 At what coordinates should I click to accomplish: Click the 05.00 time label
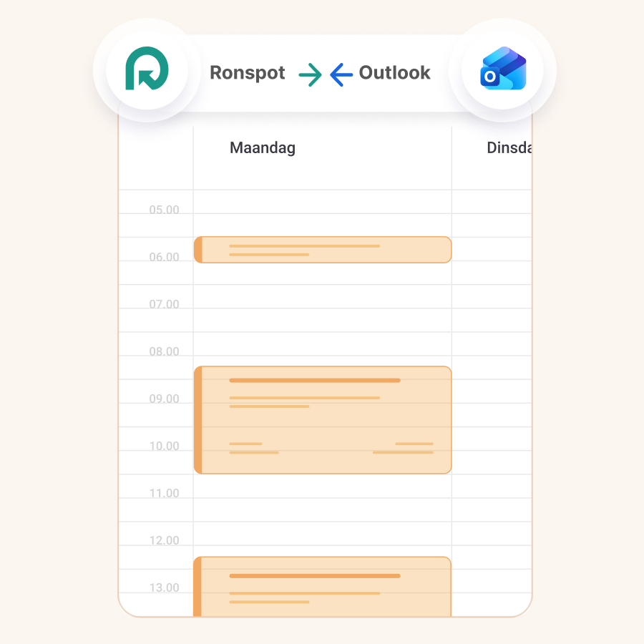point(165,210)
